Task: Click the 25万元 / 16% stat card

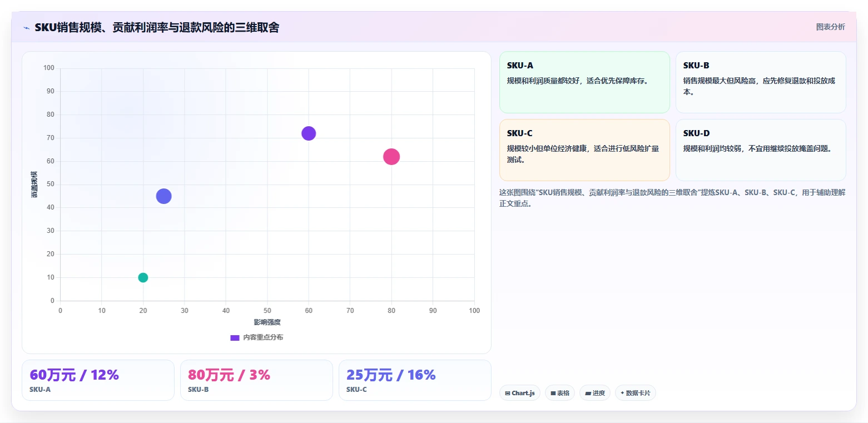Action: click(x=415, y=380)
